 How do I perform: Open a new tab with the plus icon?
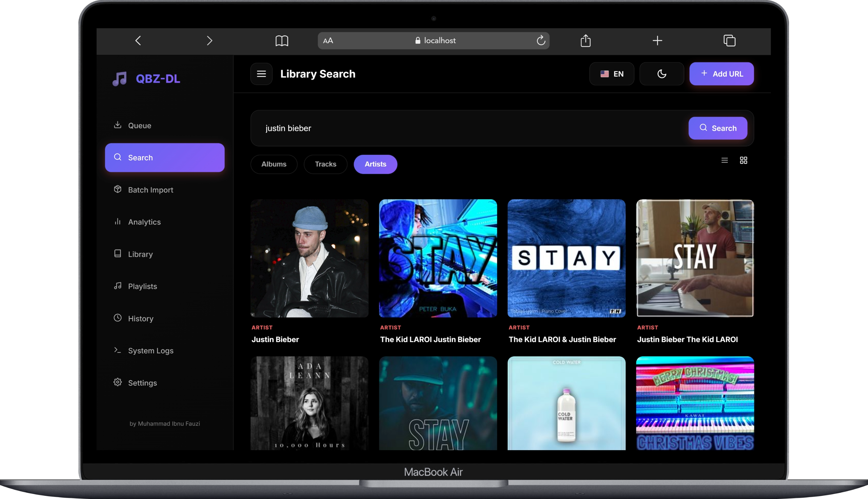[x=657, y=40]
